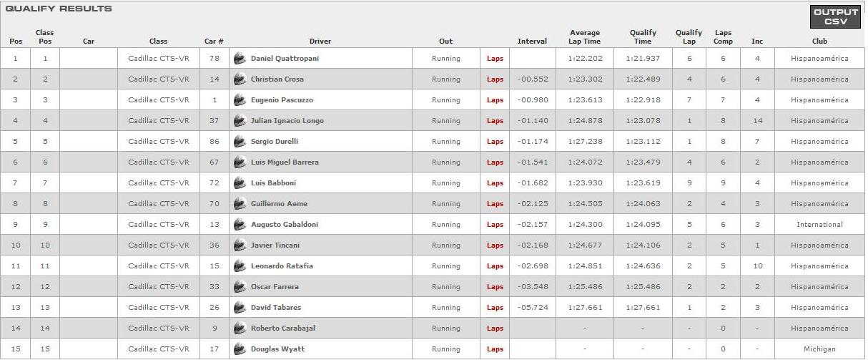Open driver link Javier Tincani
Viewport: 868px width, 360px height.
coord(275,245)
